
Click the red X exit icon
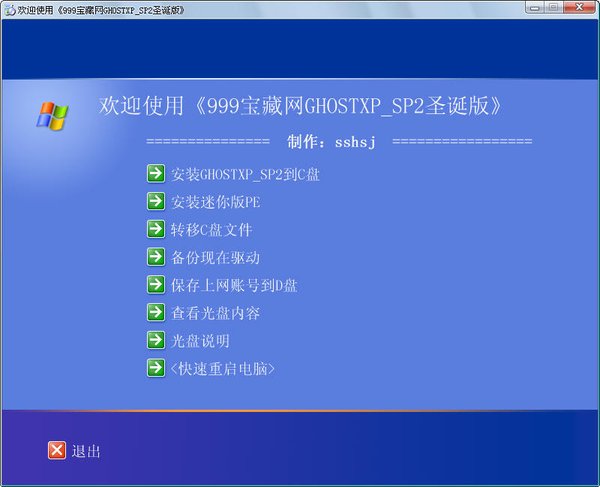pyautogui.click(x=57, y=450)
